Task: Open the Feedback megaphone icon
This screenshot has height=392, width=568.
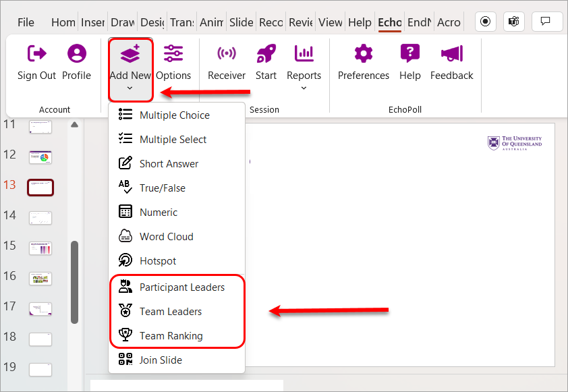Action: coord(451,54)
